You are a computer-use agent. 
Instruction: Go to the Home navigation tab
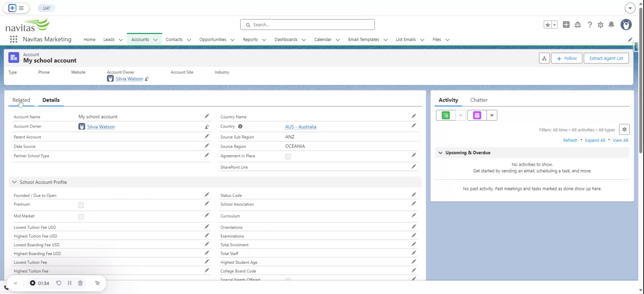coord(90,39)
